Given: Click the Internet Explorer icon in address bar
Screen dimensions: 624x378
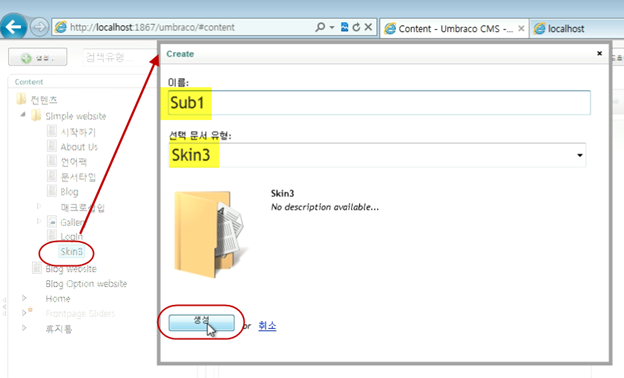Looking at the screenshot, I should point(61,27).
